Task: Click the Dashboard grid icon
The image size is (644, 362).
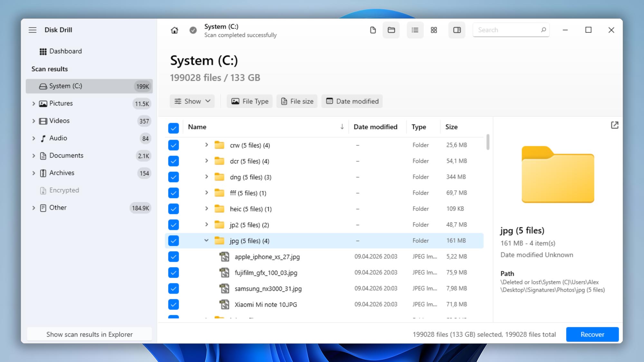Action: tap(43, 51)
